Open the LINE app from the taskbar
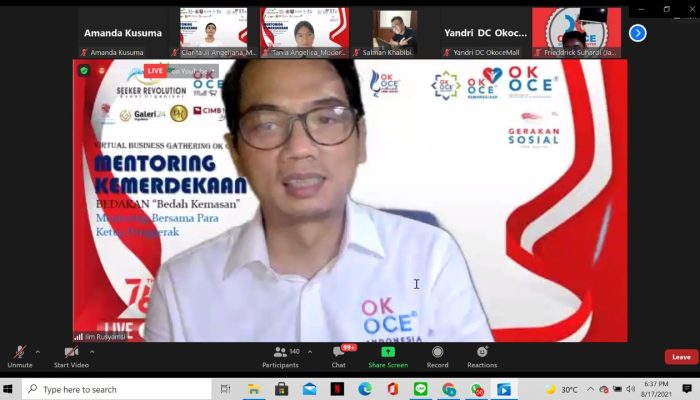Image resolution: width=700 pixels, height=400 pixels. (x=421, y=389)
